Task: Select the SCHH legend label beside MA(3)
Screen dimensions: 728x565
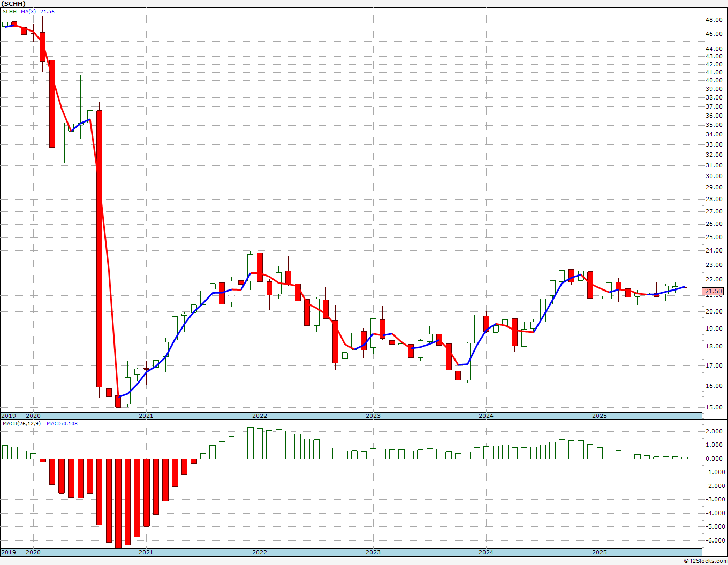Action: pyautogui.click(x=10, y=12)
